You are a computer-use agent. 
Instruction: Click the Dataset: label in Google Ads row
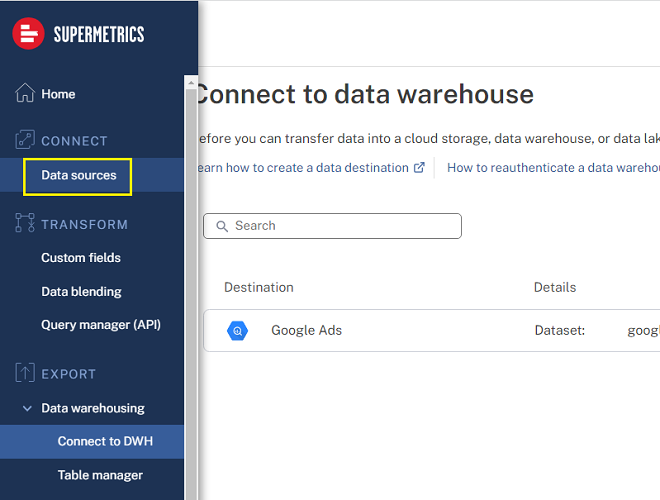560,330
